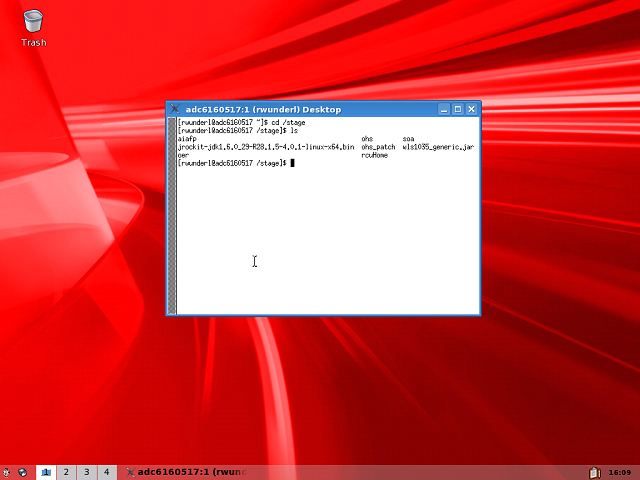Screen dimensions: 640x480
Task: Launch the web browser globe icon
Action: click(22, 472)
